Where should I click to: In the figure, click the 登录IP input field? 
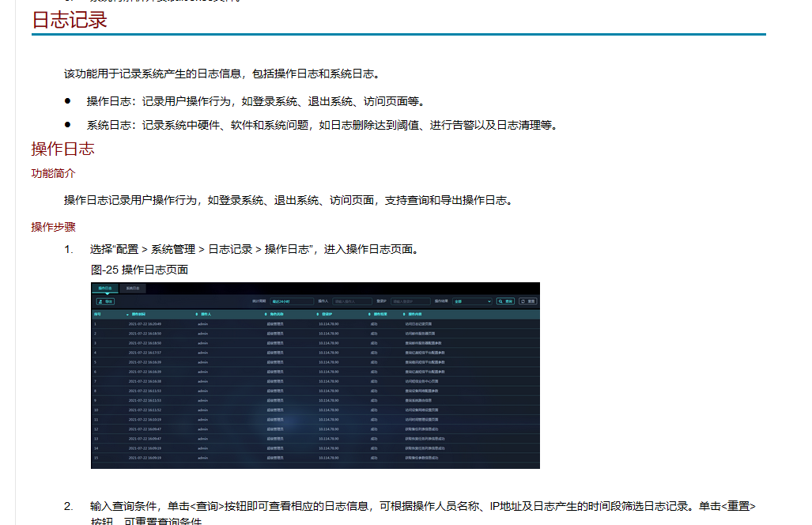tap(410, 301)
